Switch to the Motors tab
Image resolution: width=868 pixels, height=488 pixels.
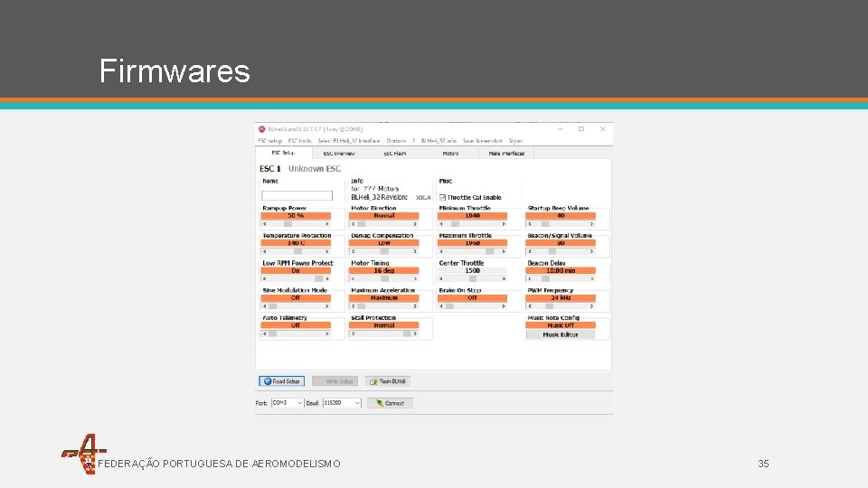450,154
